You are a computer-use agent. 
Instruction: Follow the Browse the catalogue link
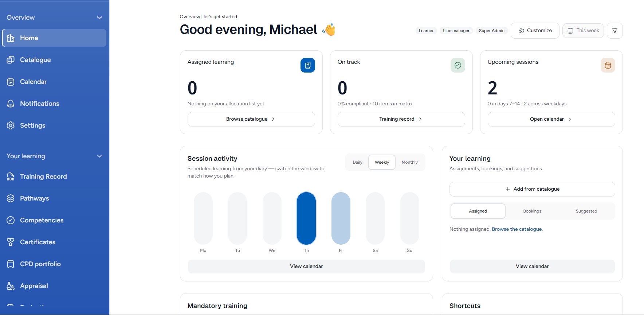pyautogui.click(x=517, y=229)
